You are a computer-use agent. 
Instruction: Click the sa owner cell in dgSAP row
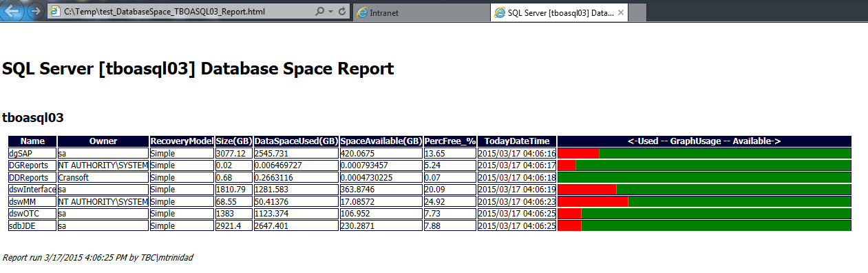tap(103, 153)
